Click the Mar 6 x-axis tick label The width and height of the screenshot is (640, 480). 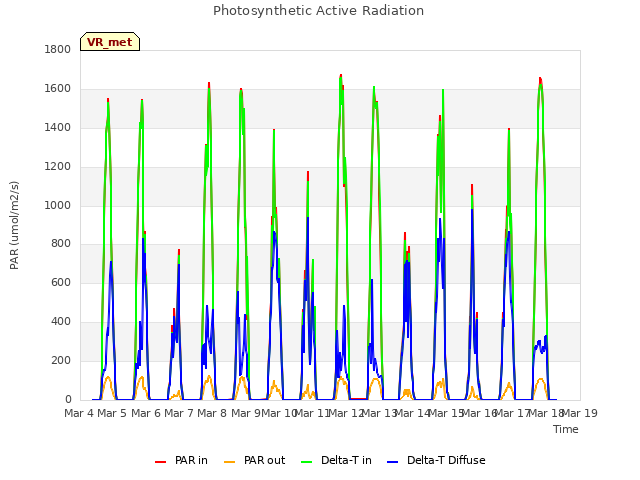(146, 413)
